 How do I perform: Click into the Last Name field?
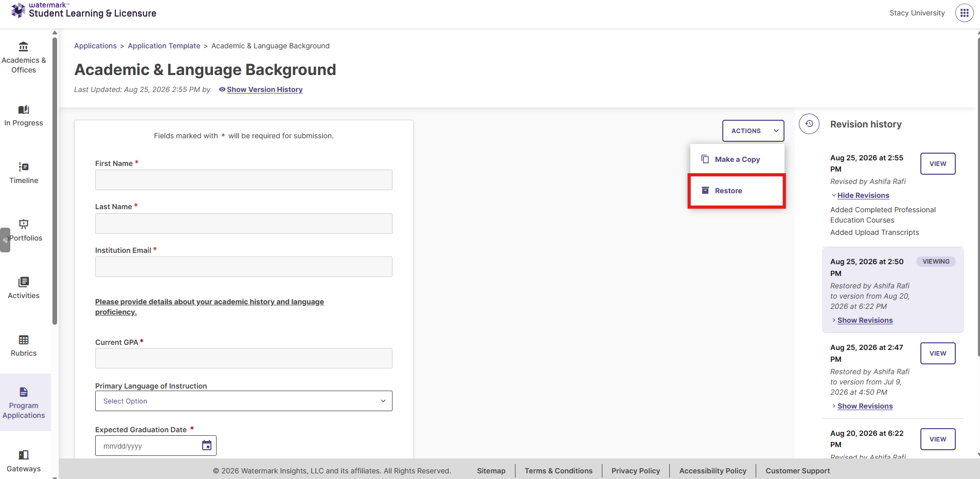(x=244, y=224)
